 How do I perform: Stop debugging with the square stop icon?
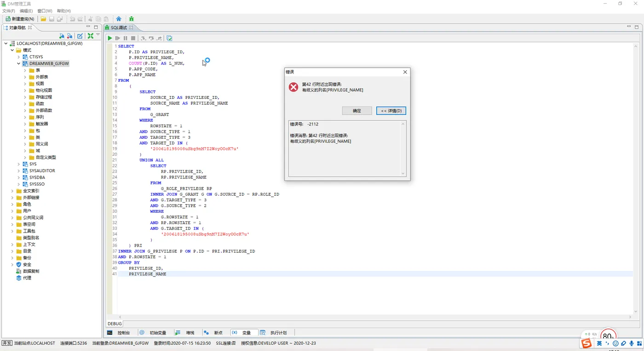(133, 38)
